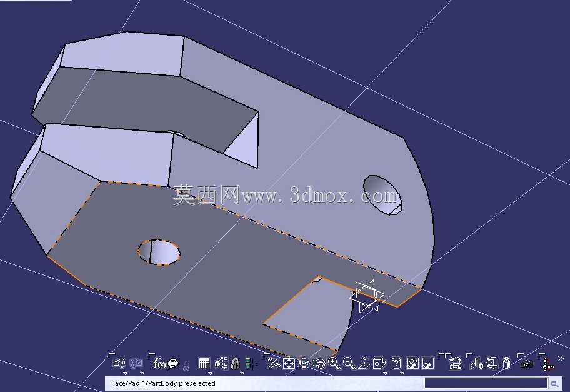The height and width of the screenshot is (392, 570).
Task: Expand dropdown arrow under padlock icon
Action: point(242,373)
